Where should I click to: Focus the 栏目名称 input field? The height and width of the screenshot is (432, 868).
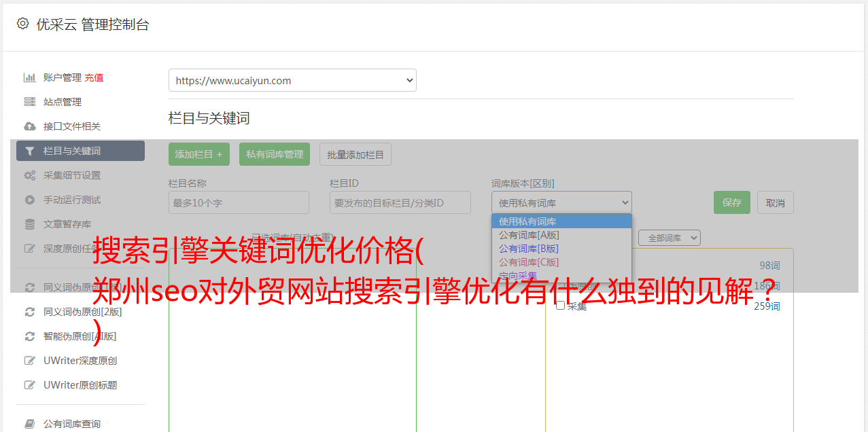(239, 202)
